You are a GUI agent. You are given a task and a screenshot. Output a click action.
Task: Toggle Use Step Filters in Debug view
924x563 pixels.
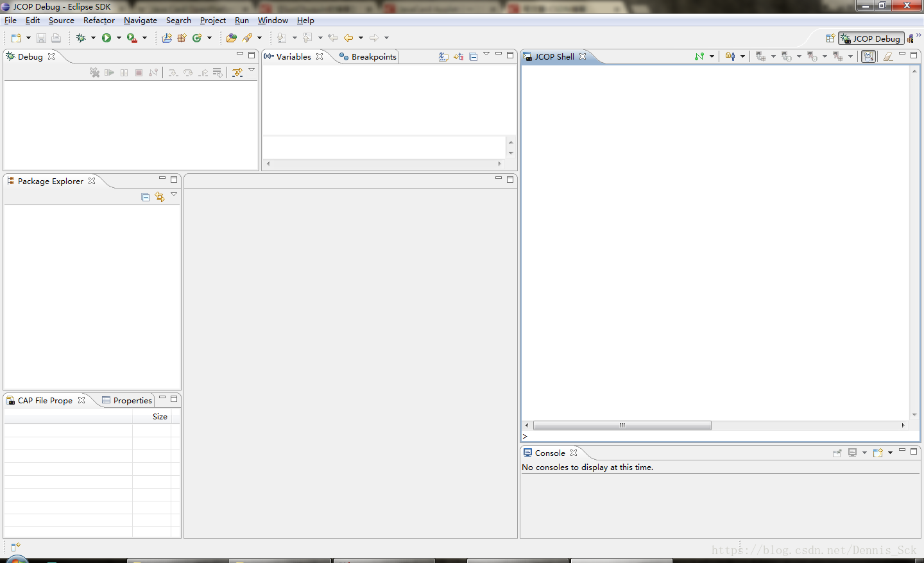pyautogui.click(x=237, y=72)
